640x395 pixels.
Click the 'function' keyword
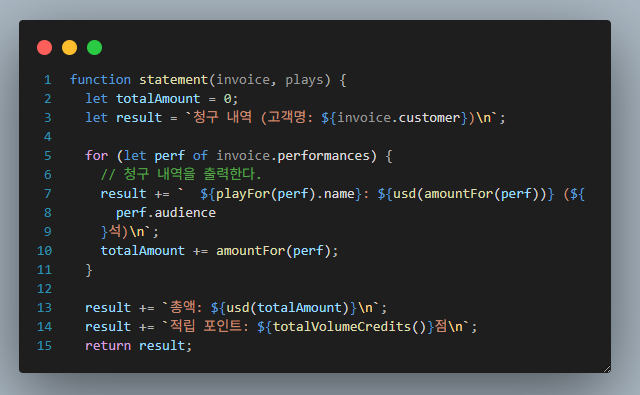(x=100, y=80)
